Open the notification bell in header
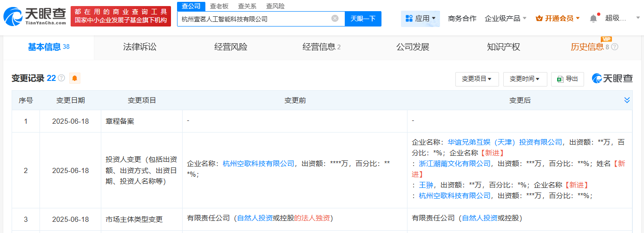This screenshot has height=233, width=644. (x=593, y=19)
